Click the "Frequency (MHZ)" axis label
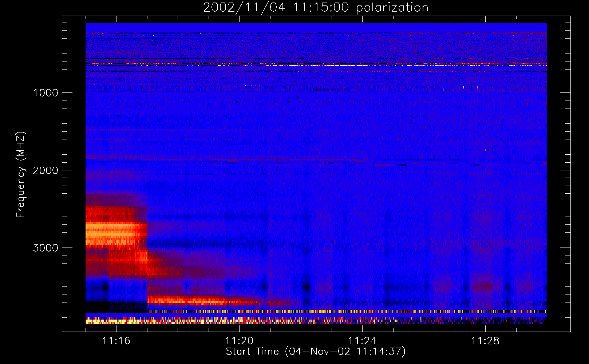This screenshot has height=364, width=589. 21,175
